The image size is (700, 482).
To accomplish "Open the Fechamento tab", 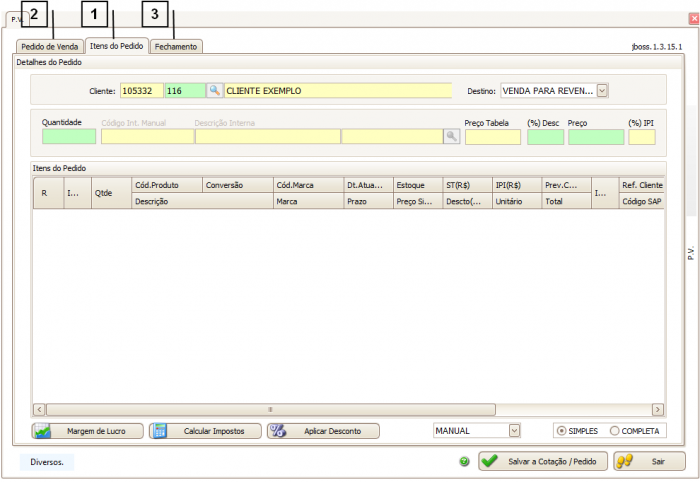I will click(x=176, y=46).
